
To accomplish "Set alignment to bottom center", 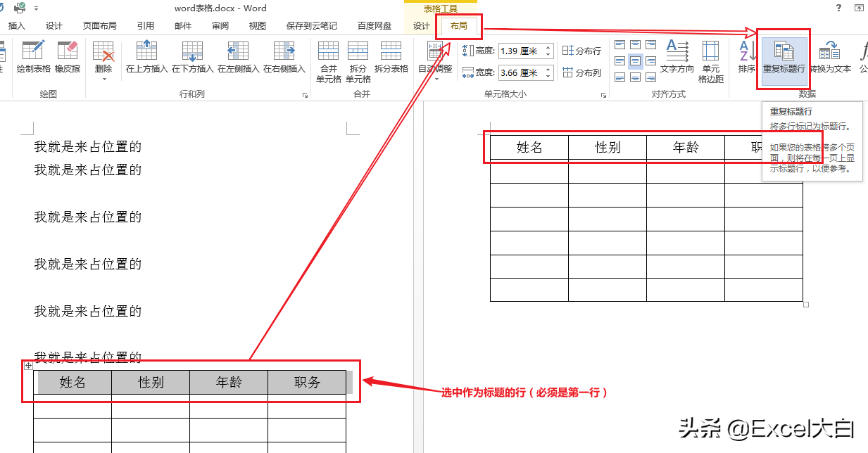I will click(x=636, y=77).
